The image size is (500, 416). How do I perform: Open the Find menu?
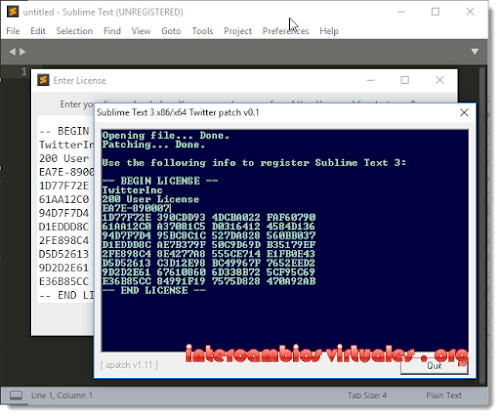[112, 31]
